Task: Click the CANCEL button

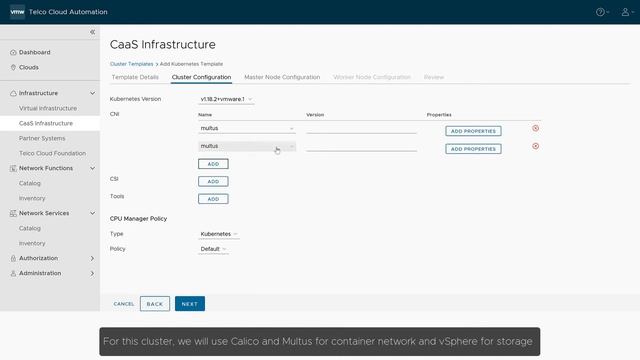Action: pyautogui.click(x=124, y=304)
